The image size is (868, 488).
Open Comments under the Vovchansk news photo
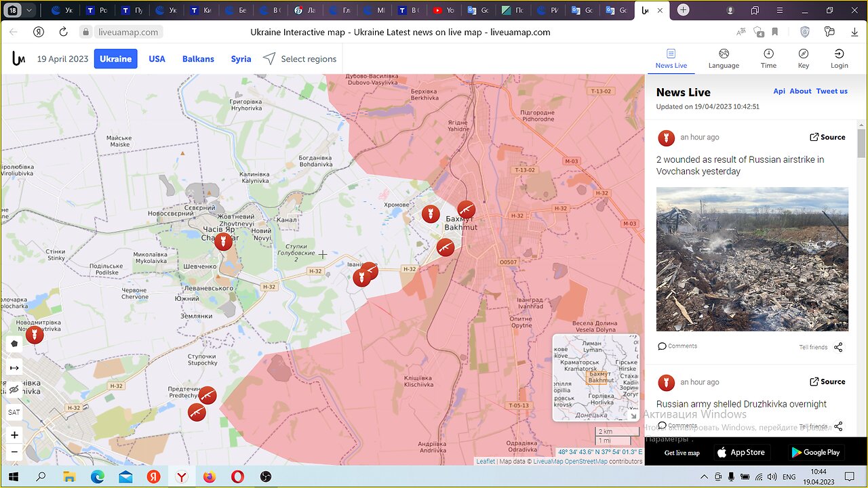[x=677, y=346]
